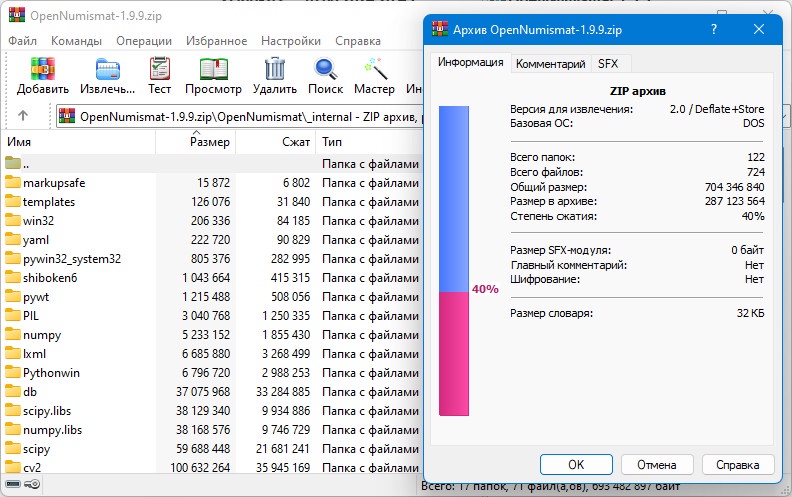792x497 pixels.
Task: Select the numpy.libs folder row
Action: (x=212, y=430)
